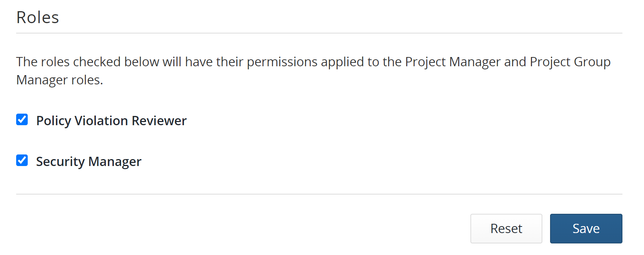Click "Project Group" text in the description
The height and width of the screenshot is (255, 644).
click(570, 62)
